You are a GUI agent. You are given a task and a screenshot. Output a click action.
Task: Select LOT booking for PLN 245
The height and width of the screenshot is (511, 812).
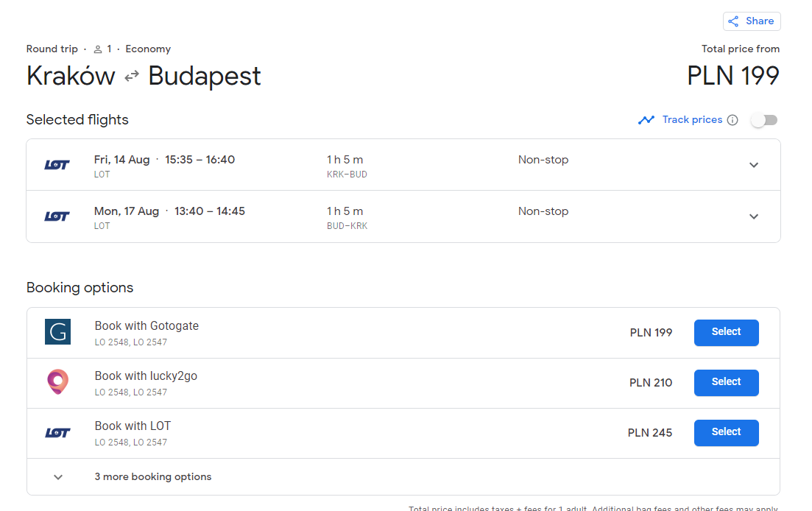pos(726,433)
